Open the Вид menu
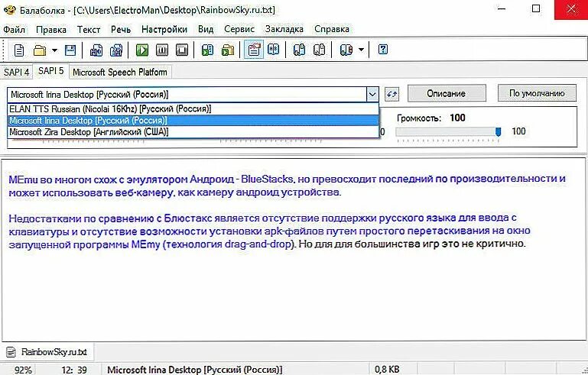 tap(206, 29)
